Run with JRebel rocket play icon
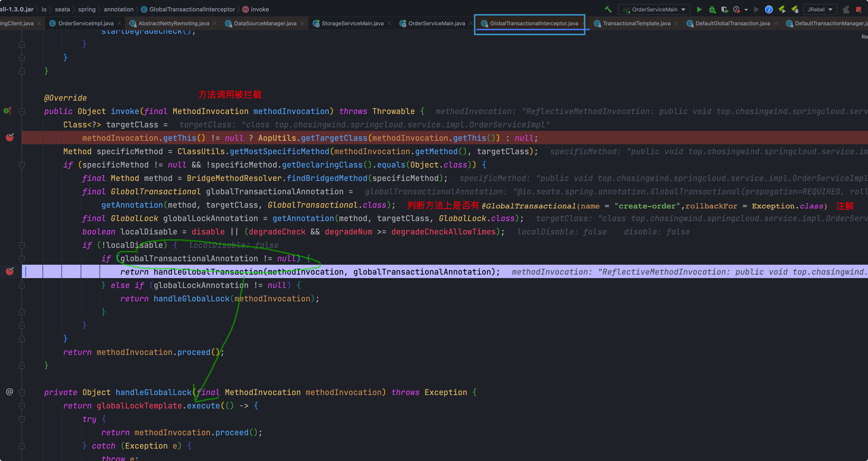Viewport: 868px width, 461px height. point(782,9)
